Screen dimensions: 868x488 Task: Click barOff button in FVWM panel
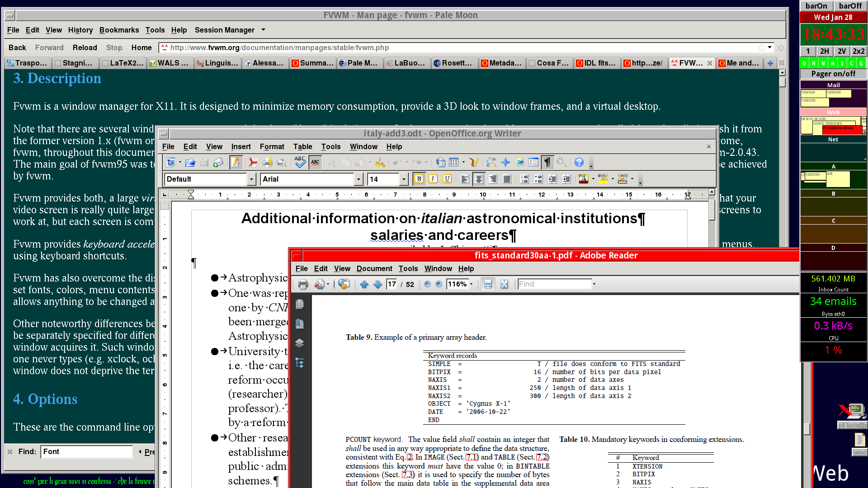(850, 5)
